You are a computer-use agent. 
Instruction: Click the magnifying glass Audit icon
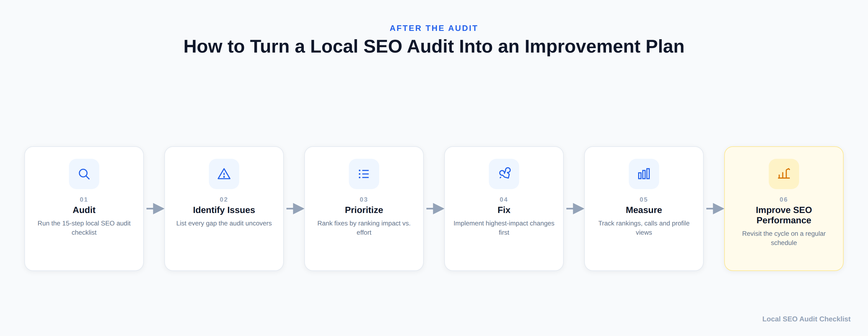(84, 174)
